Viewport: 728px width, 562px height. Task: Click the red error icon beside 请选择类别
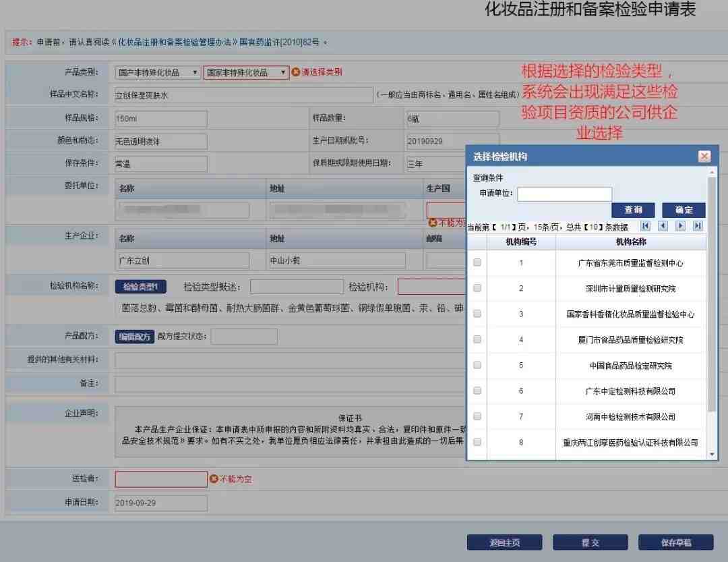(296, 72)
